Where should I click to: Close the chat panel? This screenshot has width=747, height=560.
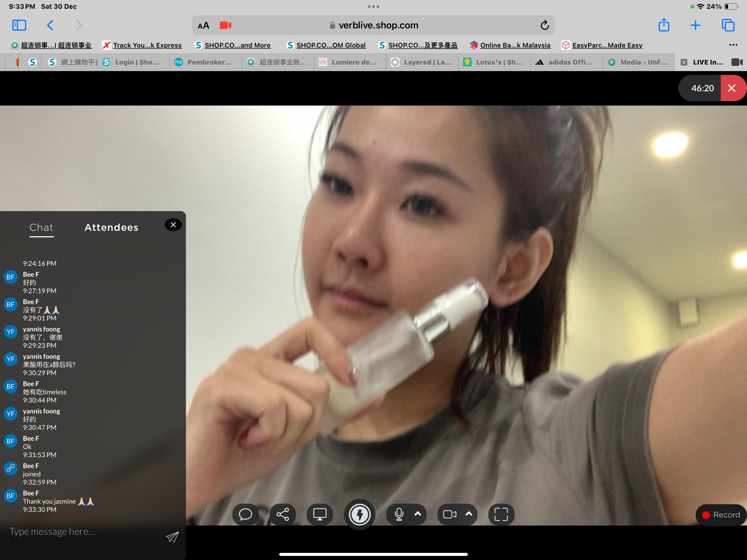pos(173,225)
